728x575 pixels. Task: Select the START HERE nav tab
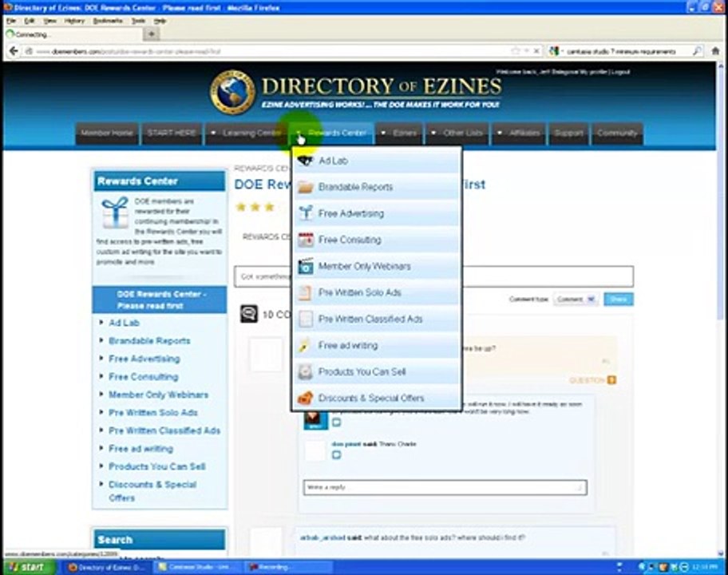tap(172, 133)
